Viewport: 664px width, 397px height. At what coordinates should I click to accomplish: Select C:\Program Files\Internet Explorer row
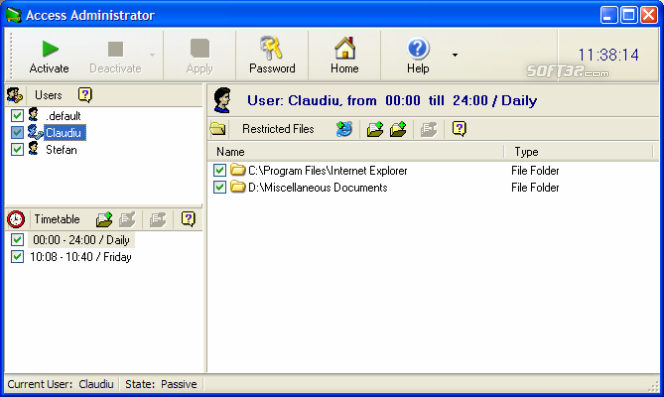pyautogui.click(x=327, y=171)
